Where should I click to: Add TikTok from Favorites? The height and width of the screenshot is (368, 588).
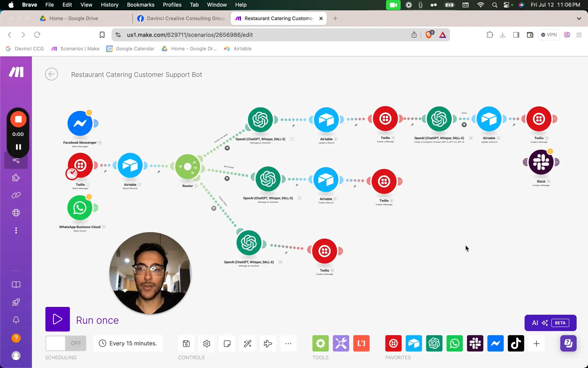(x=516, y=343)
